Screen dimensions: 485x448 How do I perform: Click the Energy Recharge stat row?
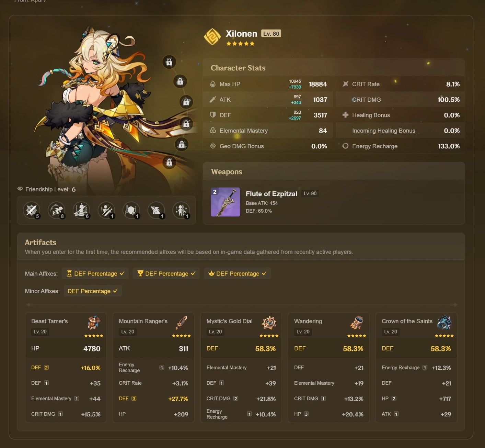pos(401,146)
